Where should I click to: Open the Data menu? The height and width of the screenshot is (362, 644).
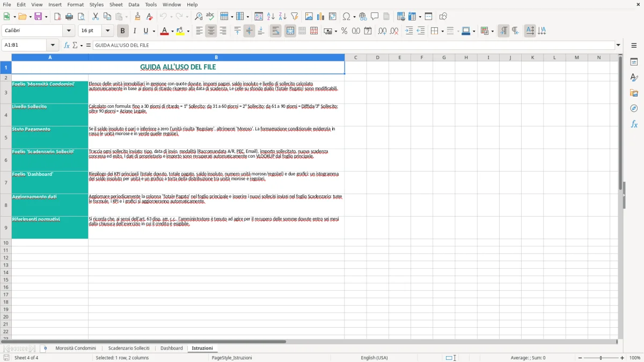tap(134, 4)
